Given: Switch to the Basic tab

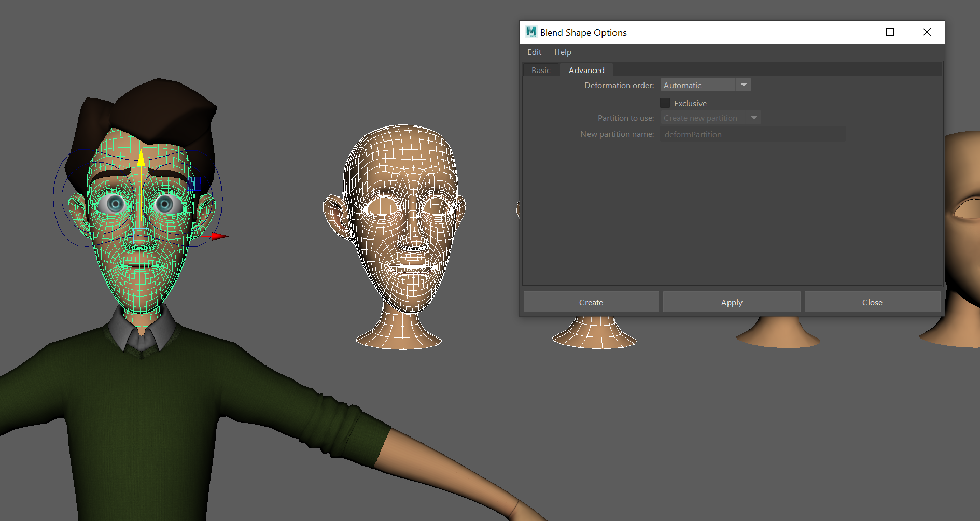Looking at the screenshot, I should pos(541,71).
